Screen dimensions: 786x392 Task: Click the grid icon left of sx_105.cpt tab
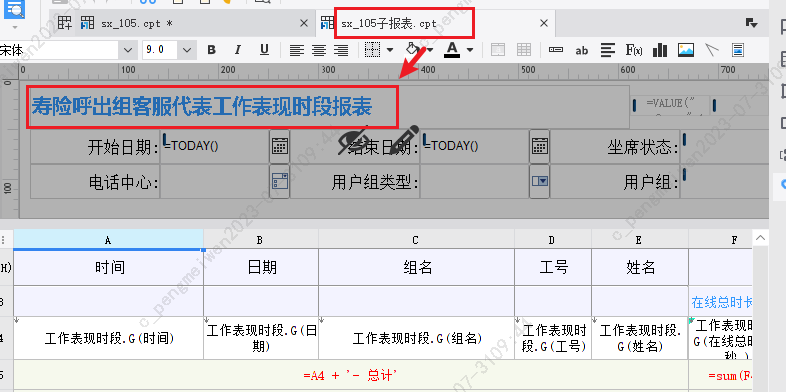(x=64, y=23)
